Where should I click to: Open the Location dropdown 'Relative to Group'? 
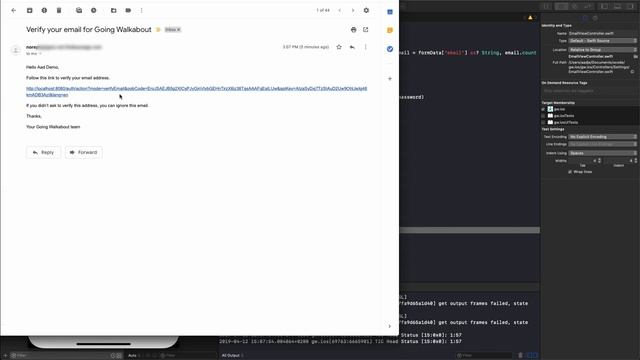pos(602,50)
